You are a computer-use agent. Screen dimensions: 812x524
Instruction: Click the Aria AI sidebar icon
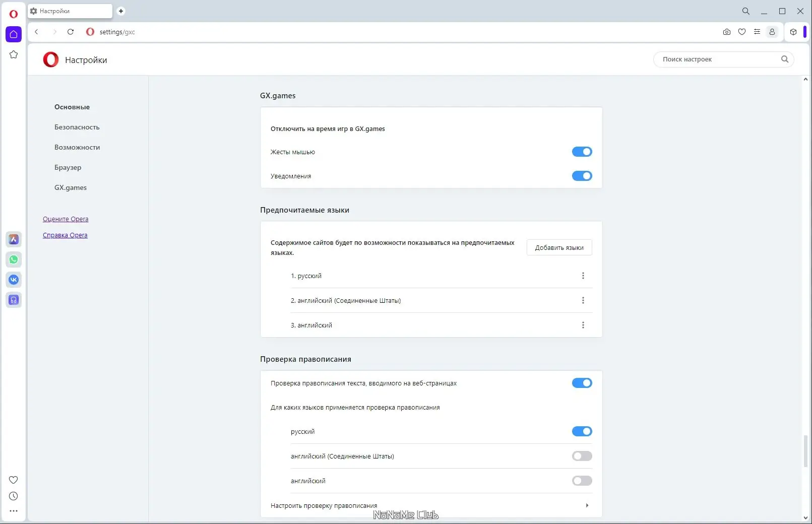pos(14,239)
